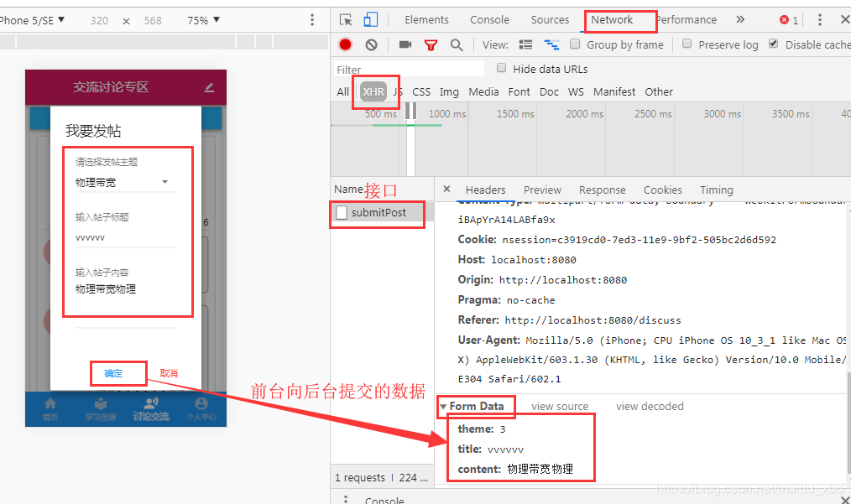Image resolution: width=851 pixels, height=504 pixels.
Task: Open the post theme dropdown showing 物理带宽
Action: (x=125, y=182)
